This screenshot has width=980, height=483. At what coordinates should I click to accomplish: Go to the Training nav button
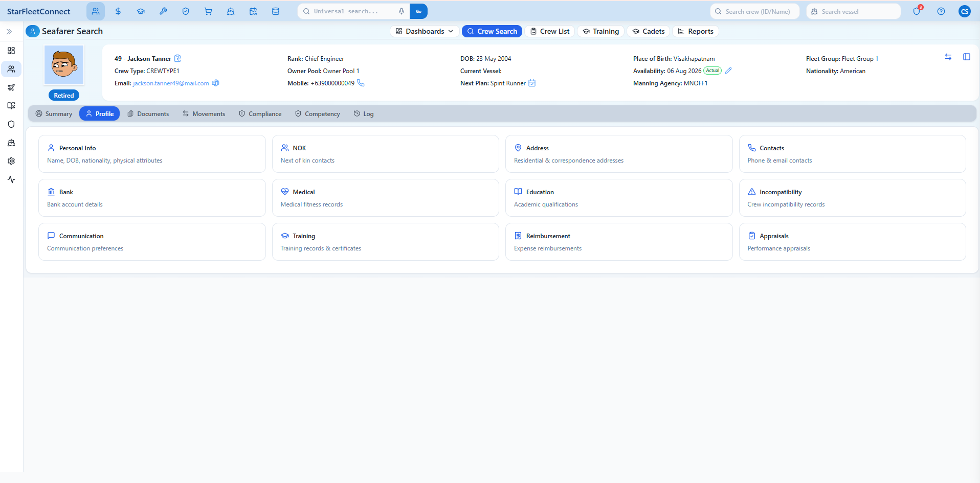click(601, 31)
